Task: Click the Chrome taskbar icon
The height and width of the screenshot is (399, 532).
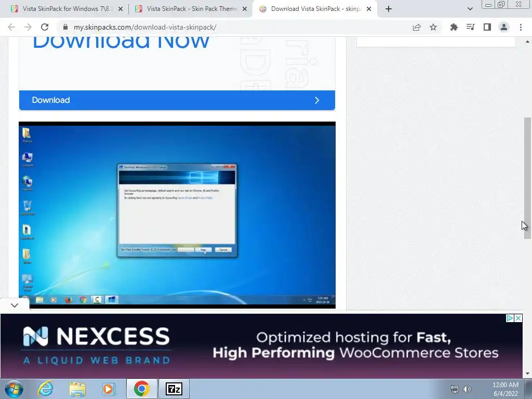Action: click(x=141, y=389)
